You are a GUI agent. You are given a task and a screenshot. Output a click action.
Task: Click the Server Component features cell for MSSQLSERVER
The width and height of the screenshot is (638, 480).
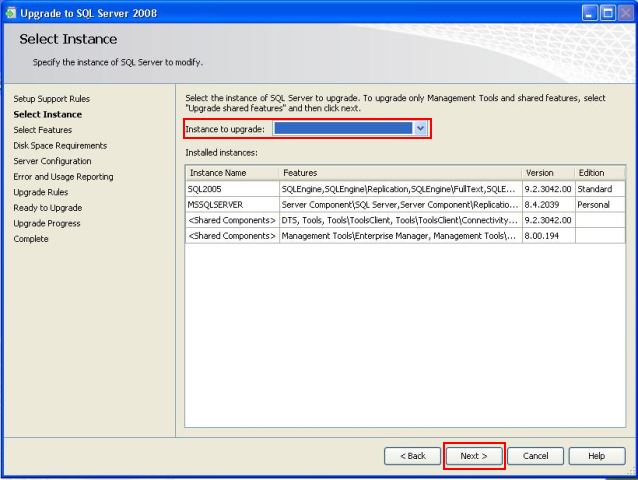click(400, 205)
